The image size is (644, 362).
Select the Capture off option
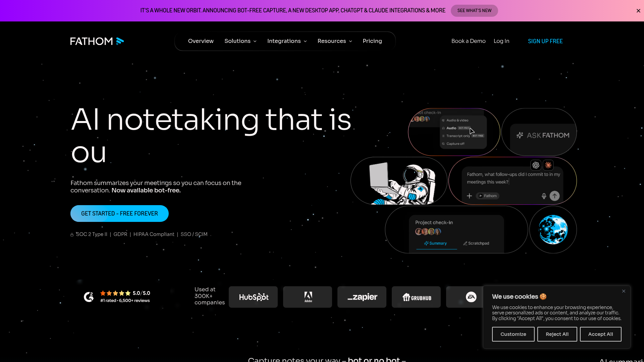coord(453,143)
